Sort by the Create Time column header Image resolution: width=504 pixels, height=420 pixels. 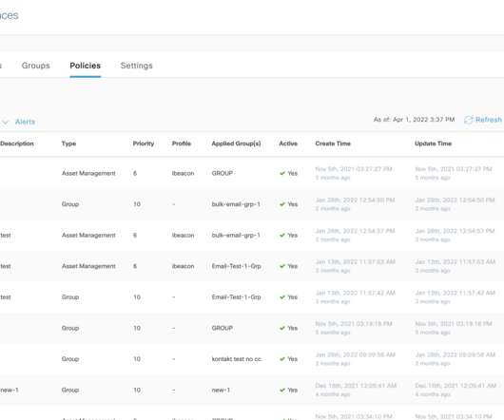tap(333, 143)
